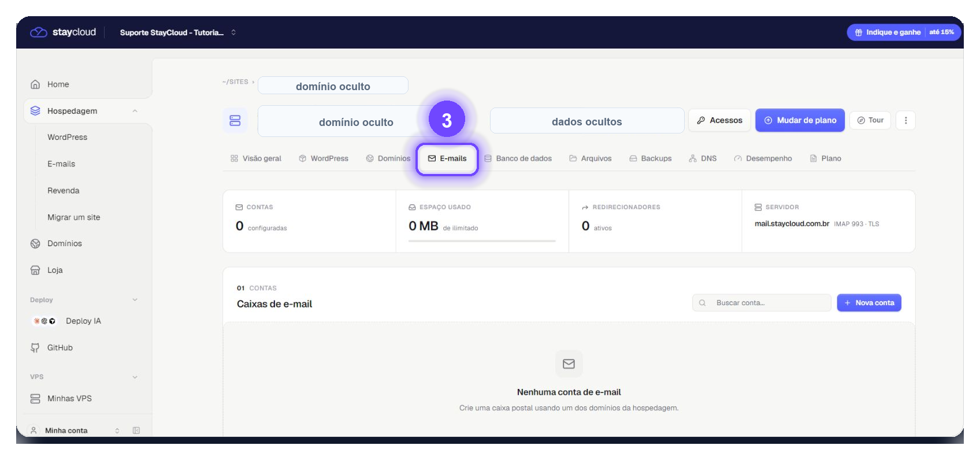Switch to the DNS tab
The width and height of the screenshot is (980, 460).
[703, 158]
